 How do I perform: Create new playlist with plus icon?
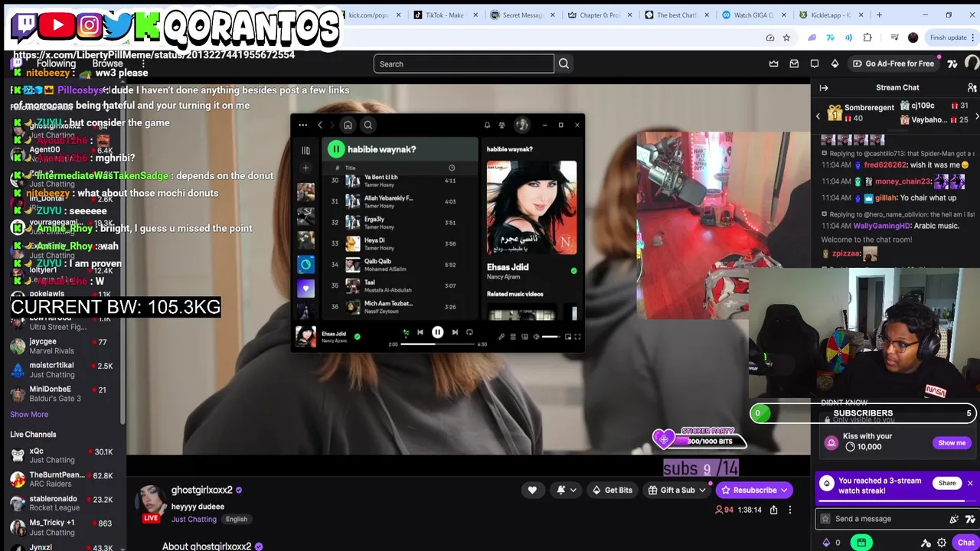click(x=305, y=168)
